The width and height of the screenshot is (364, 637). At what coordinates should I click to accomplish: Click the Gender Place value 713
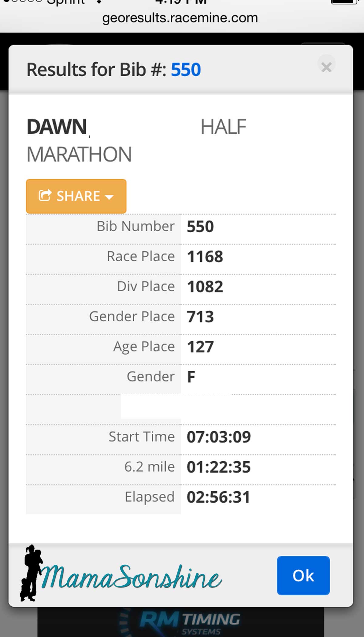pyautogui.click(x=200, y=317)
